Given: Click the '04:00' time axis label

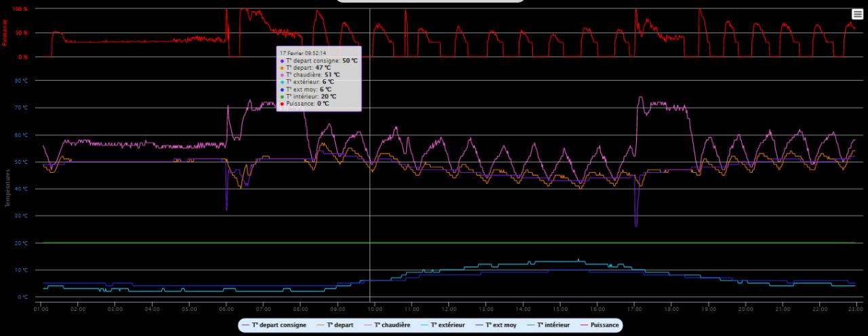Looking at the screenshot, I should (152, 309).
